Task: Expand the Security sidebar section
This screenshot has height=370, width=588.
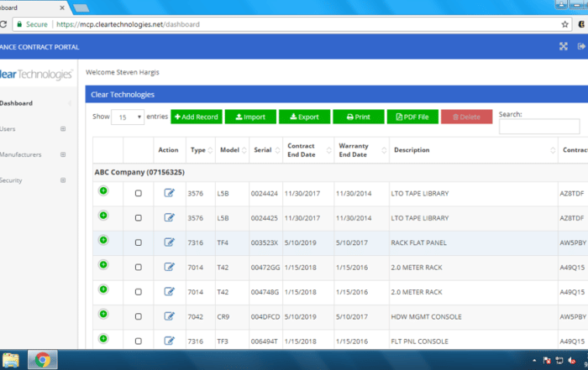Action: (63, 180)
